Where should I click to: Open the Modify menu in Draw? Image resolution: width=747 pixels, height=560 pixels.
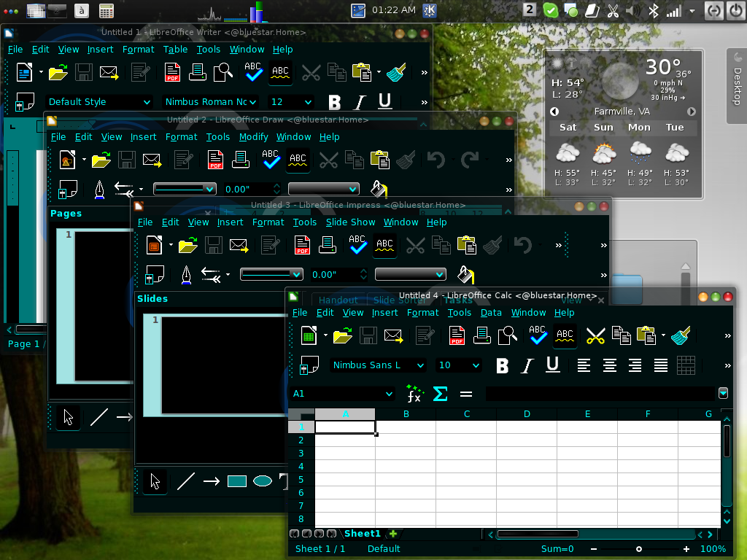point(253,137)
